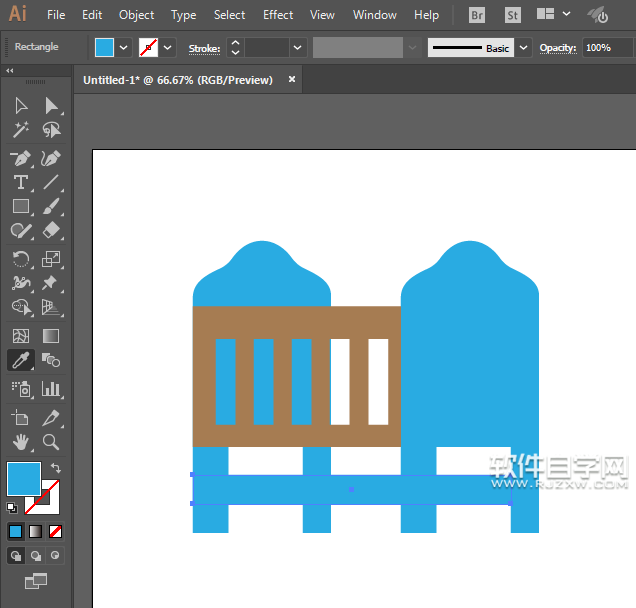Open Adobe Bridge via Br icon
Viewport: 636px width, 608px height.
click(x=479, y=15)
